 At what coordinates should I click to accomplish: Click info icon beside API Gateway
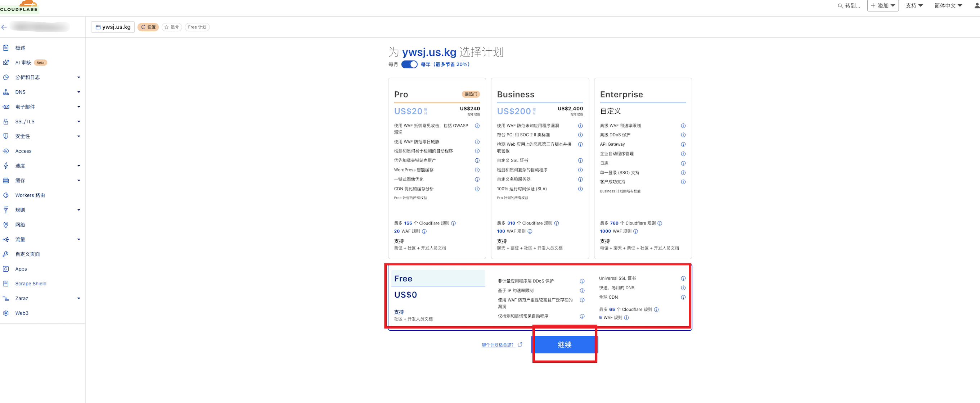[683, 145]
